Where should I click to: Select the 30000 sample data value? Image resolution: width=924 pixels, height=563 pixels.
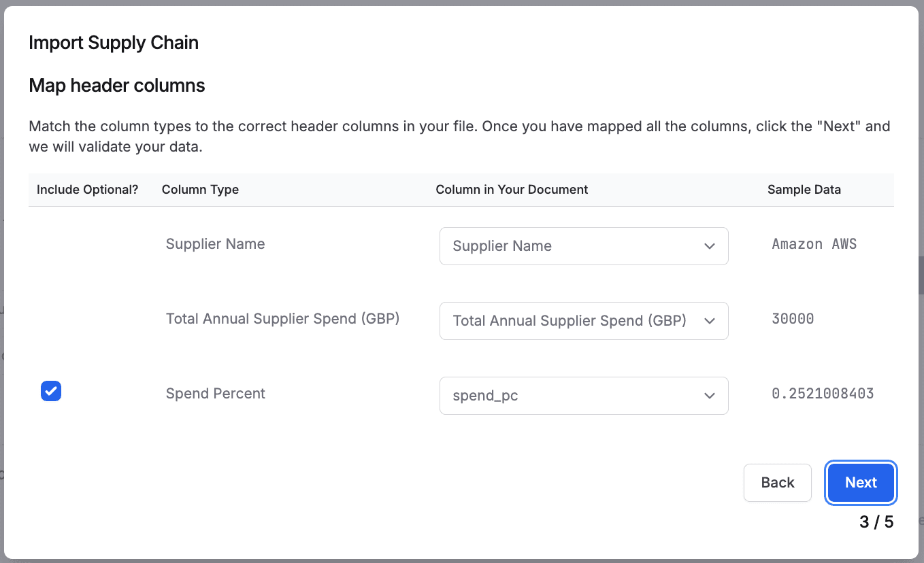pyautogui.click(x=793, y=319)
